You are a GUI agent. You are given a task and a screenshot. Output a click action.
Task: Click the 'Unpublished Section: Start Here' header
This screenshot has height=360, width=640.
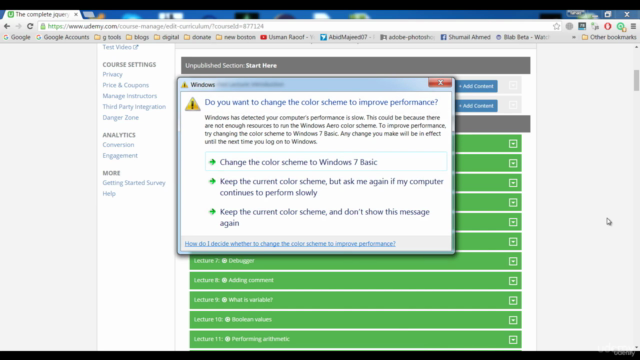[356, 65]
